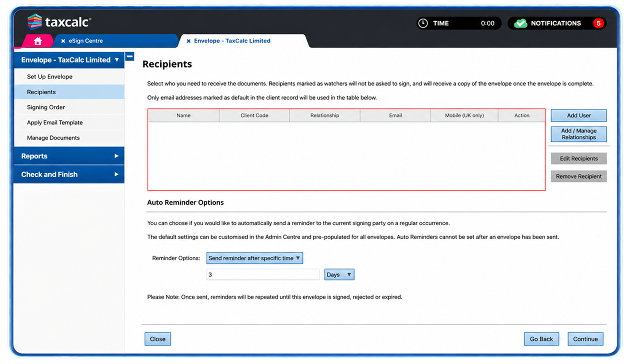Open Set Up Envelope page
The width and height of the screenshot is (628, 364).
pos(69,77)
